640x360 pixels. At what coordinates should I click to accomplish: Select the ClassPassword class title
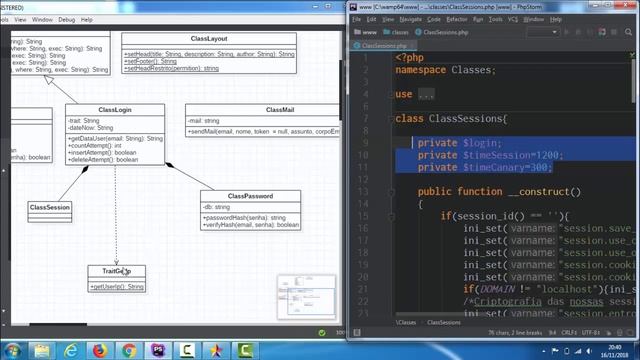[251, 196]
